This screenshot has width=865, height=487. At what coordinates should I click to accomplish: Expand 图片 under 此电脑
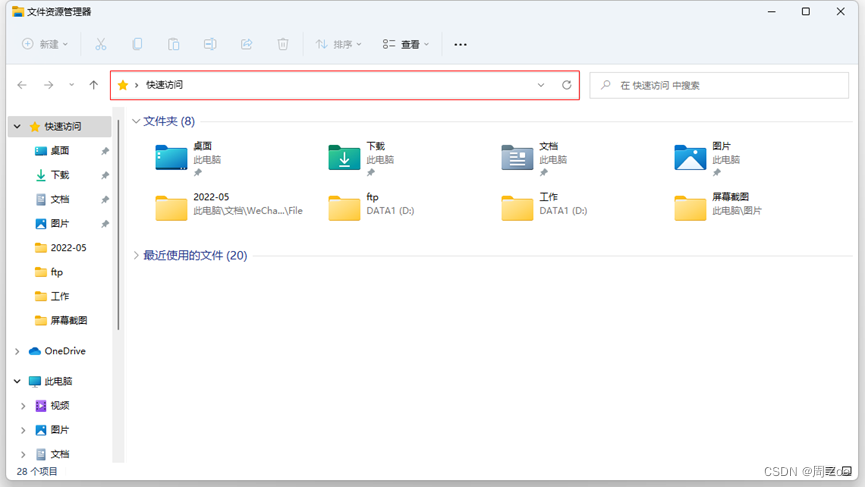[23, 430]
